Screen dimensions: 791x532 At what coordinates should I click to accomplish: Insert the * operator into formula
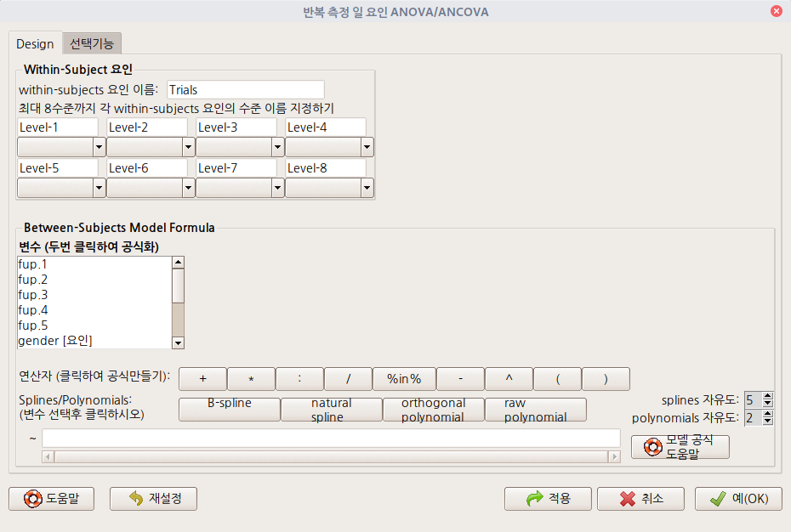[251, 379]
